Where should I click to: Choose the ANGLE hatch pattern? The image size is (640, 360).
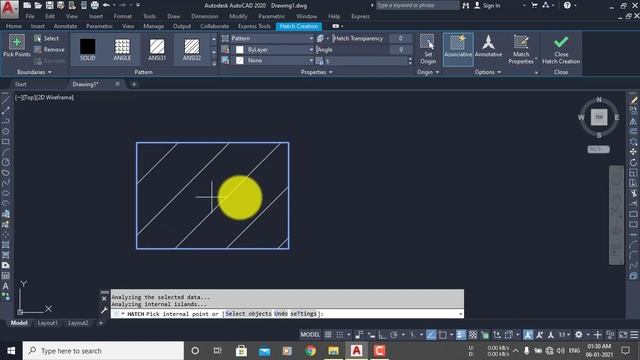(x=122, y=49)
